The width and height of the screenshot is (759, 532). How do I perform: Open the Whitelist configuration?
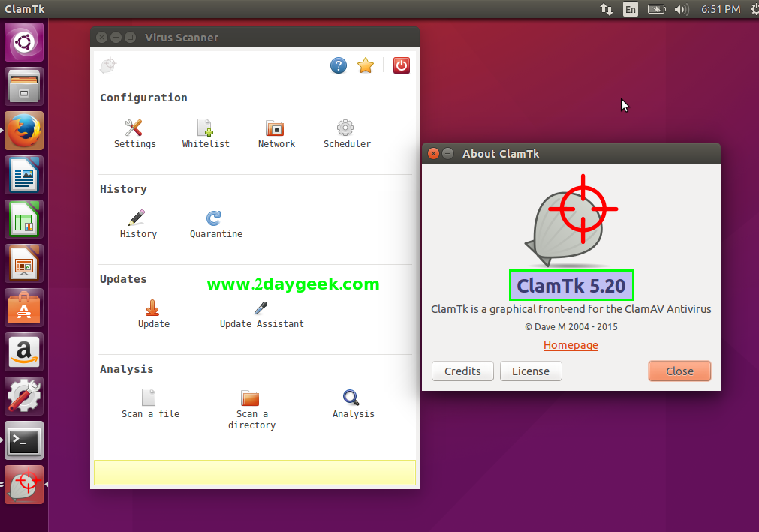pos(205,134)
